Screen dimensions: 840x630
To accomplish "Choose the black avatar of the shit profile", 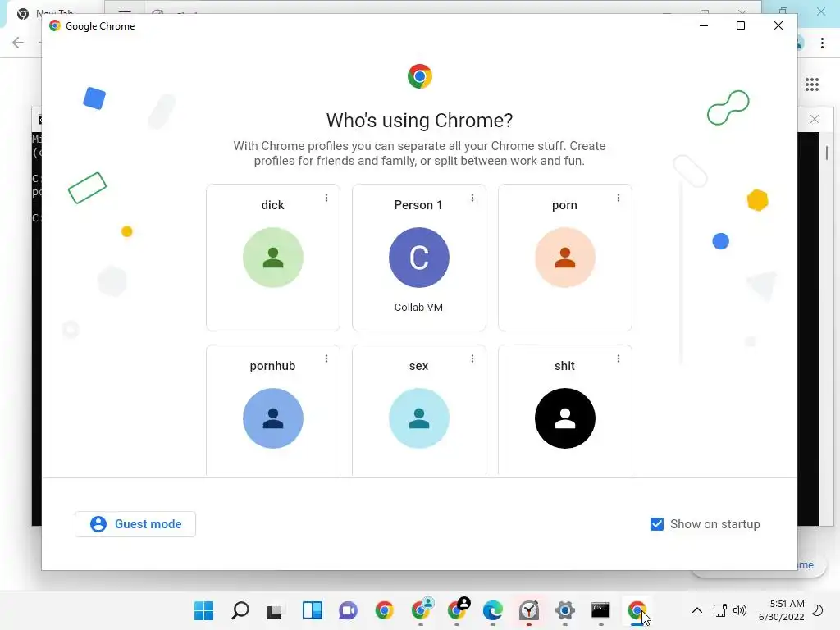I will click(x=564, y=418).
